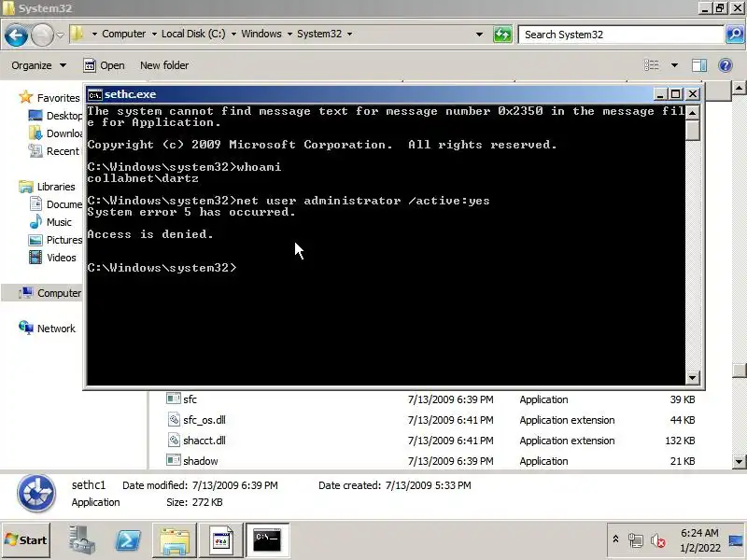Click the sfc file icon
Screen dimensions: 747x560
pos(174,399)
